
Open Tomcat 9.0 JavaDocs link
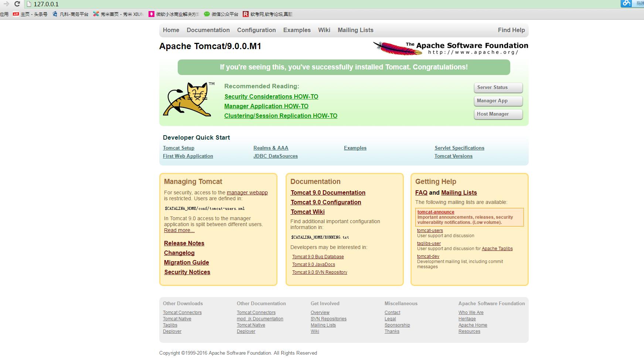(x=314, y=265)
